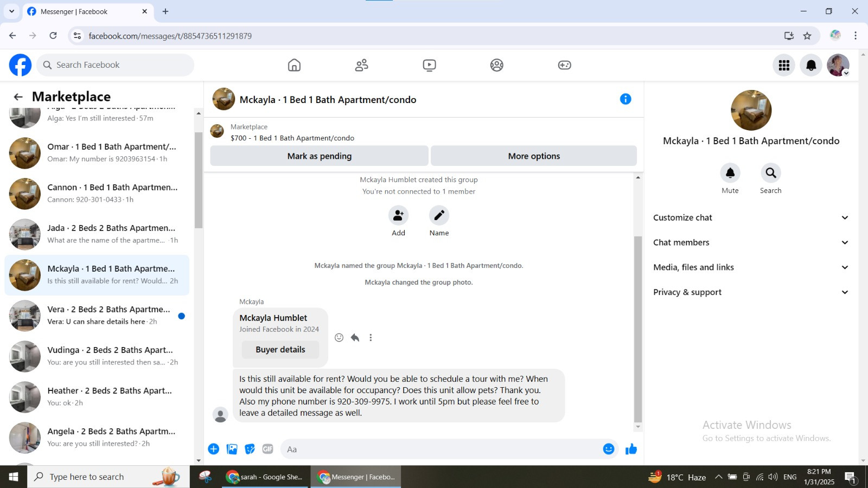Attach a file with the photo icon
The height and width of the screenshot is (488, 868).
pos(232,449)
